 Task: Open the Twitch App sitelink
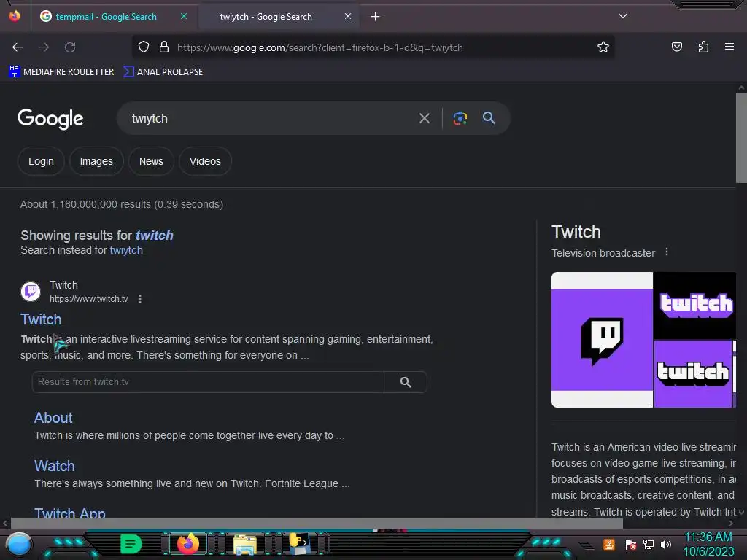(70, 513)
